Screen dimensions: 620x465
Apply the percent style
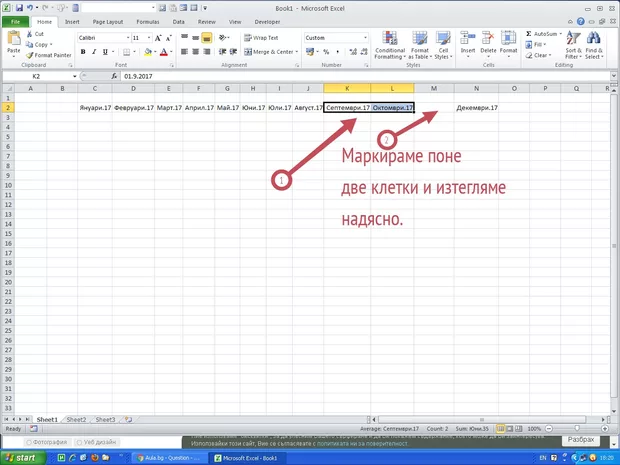coord(326,52)
